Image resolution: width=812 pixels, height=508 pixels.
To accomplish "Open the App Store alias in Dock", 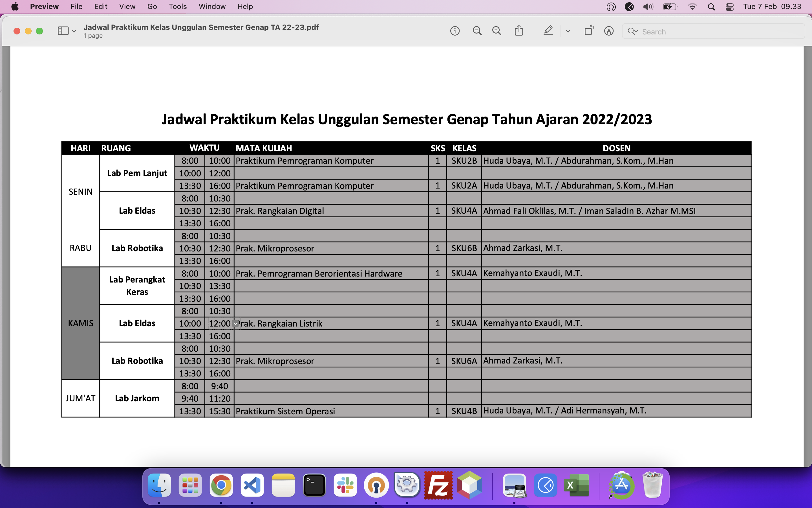I will 621,485.
